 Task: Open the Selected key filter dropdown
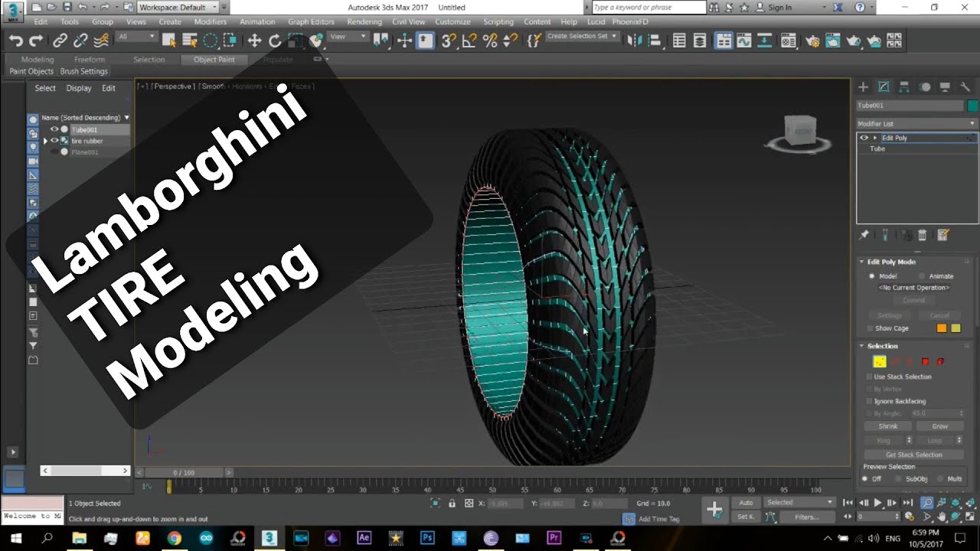[x=800, y=502]
